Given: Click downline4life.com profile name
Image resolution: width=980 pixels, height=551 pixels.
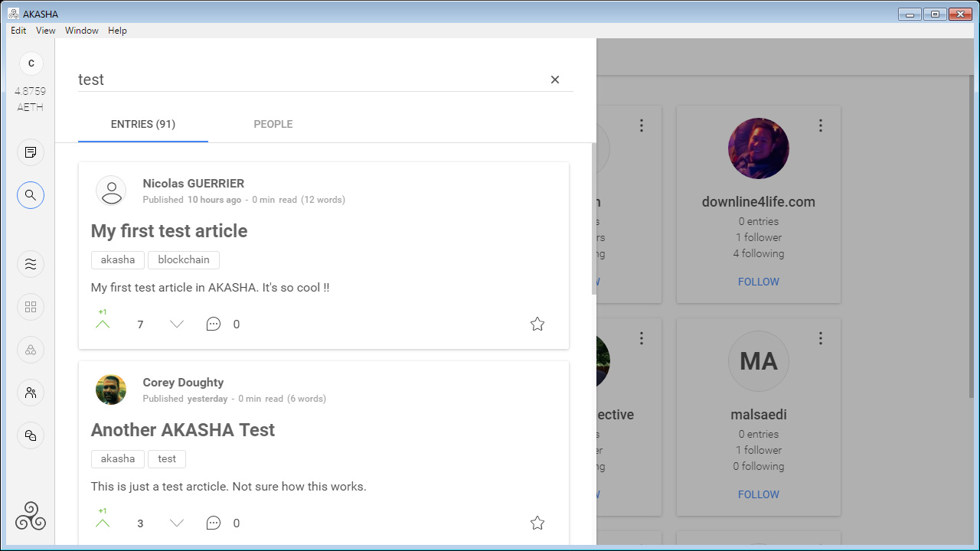Looking at the screenshot, I should tap(759, 202).
